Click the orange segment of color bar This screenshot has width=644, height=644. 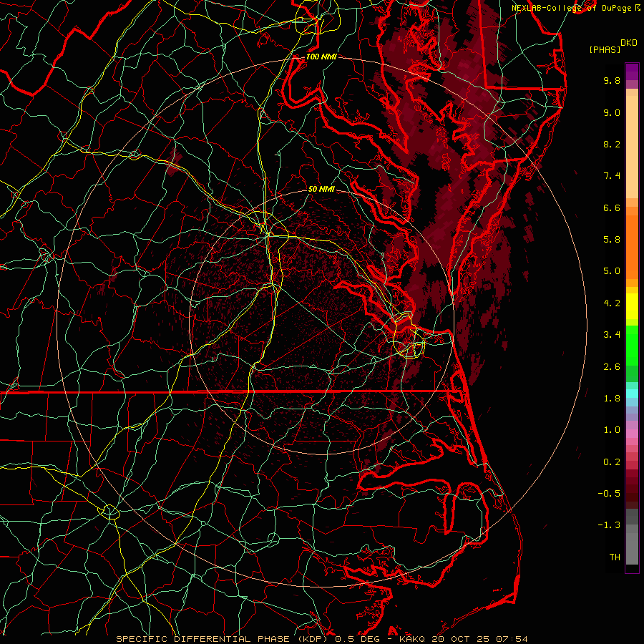point(632,246)
